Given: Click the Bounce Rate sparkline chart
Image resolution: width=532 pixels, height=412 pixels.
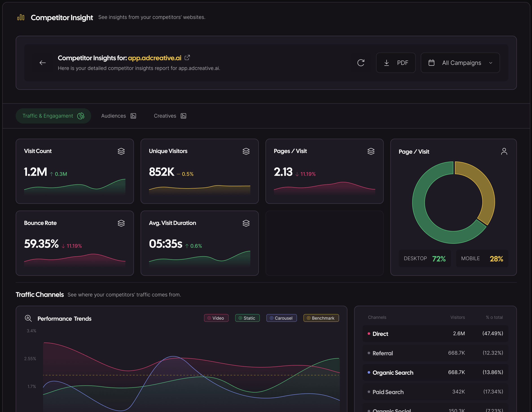Looking at the screenshot, I should coord(75,261).
